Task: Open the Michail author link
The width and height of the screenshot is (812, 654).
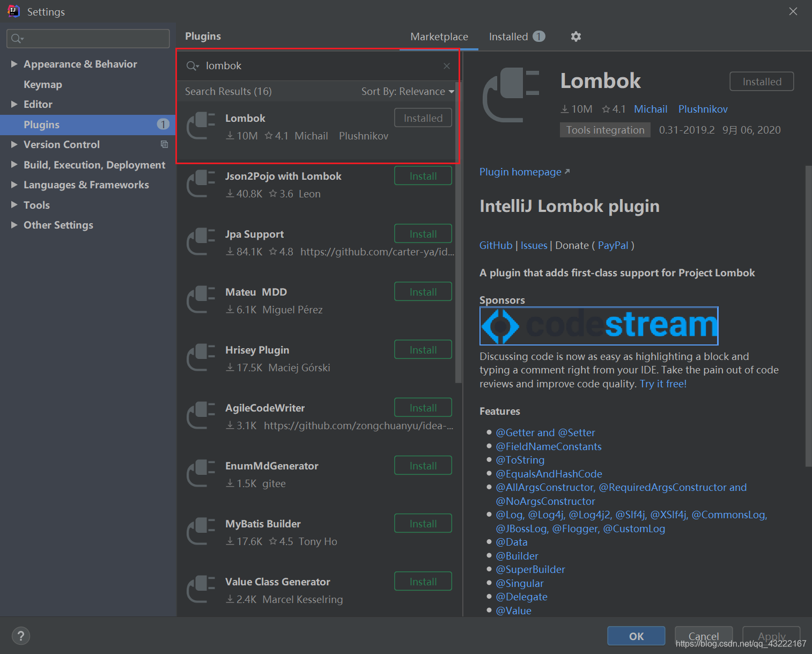Action: (x=651, y=109)
